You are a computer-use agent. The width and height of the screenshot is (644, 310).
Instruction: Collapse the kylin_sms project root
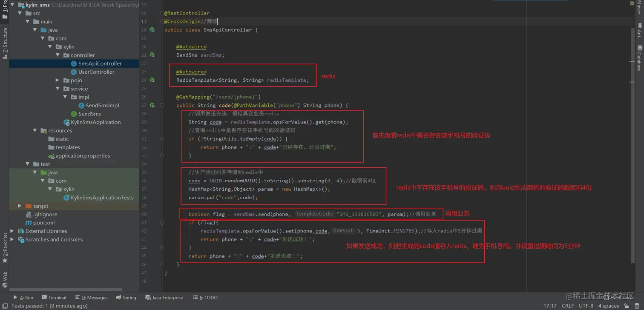tap(12, 5)
